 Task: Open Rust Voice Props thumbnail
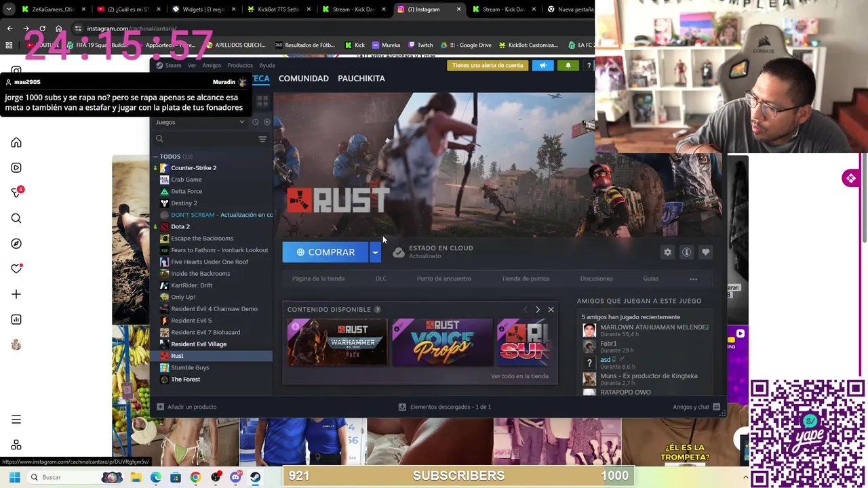coord(442,342)
